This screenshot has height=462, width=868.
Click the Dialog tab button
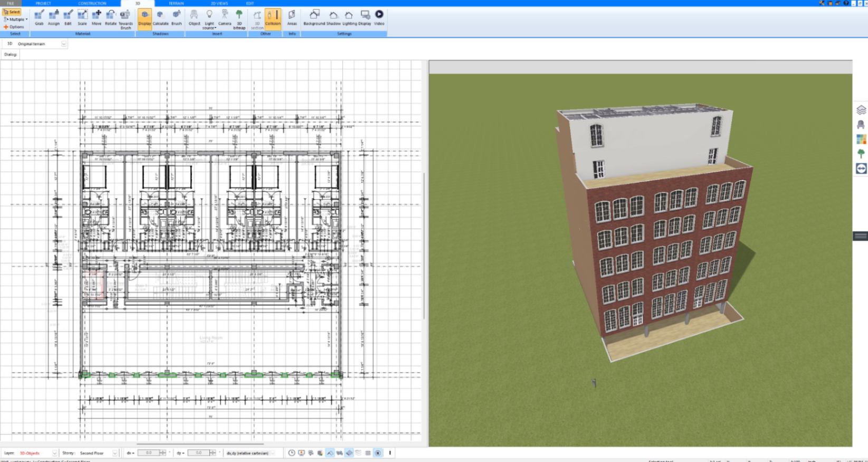11,54
